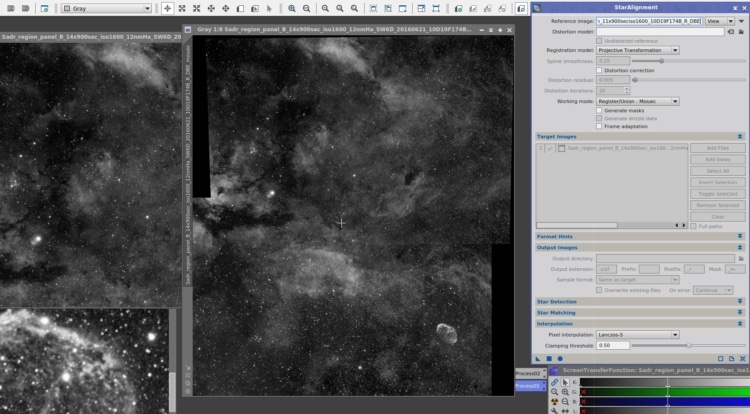Enable the Distortion correction checkbox

click(599, 70)
